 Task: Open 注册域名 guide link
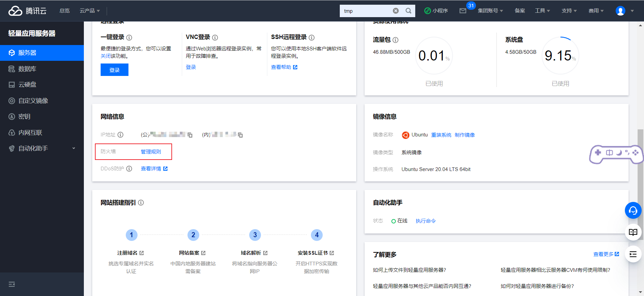(x=130, y=253)
